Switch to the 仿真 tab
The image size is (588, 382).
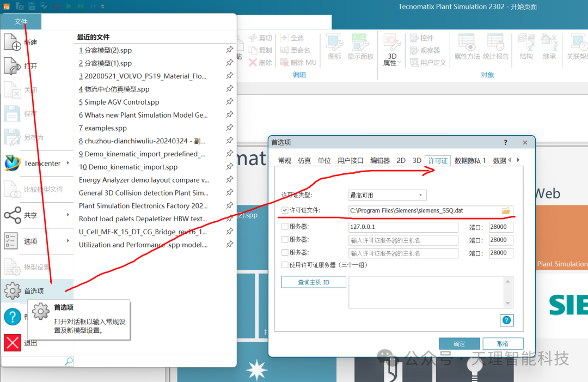tap(304, 161)
